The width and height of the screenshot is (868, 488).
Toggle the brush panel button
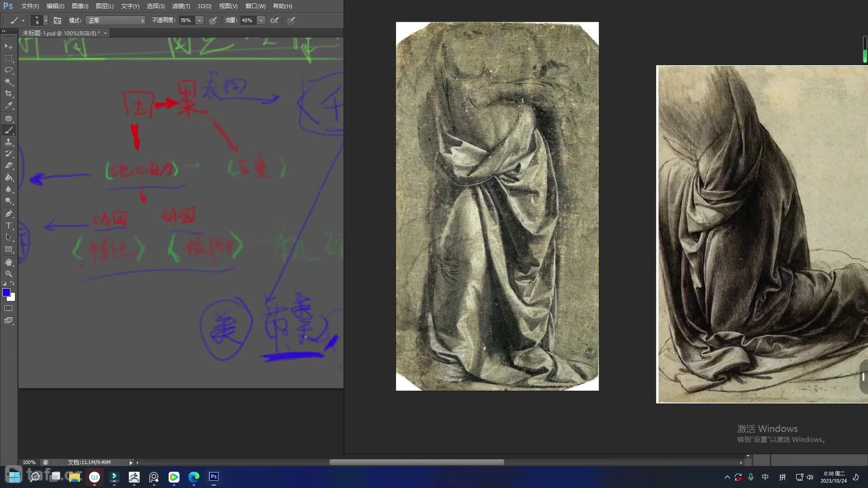[x=57, y=20]
